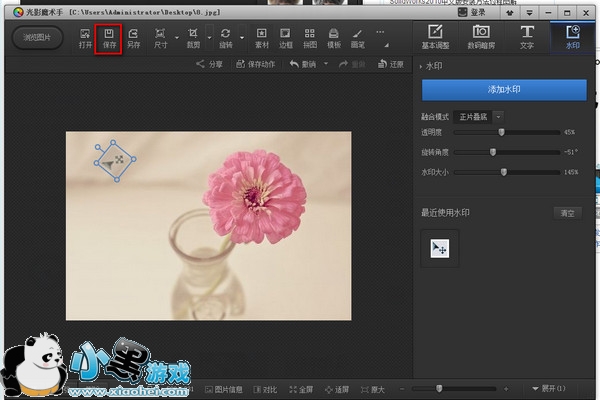Screen dimensions: 600x400
Task: Choose the 裁剪 (Crop) tool icon
Action: click(193, 38)
